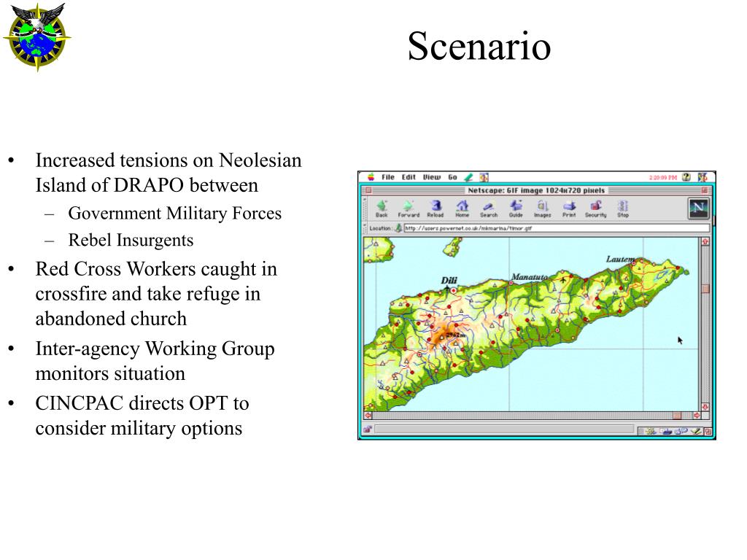The height and width of the screenshot is (560, 747).
Task: Click the CINCPAC directs OPT bullet
Action: pyautogui.click(x=142, y=415)
